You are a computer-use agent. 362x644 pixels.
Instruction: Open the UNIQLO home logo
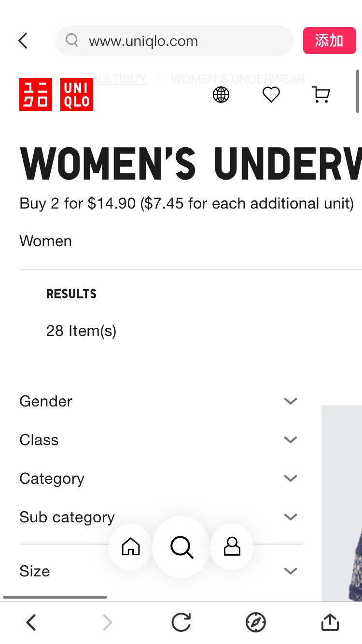pyautogui.click(x=56, y=95)
